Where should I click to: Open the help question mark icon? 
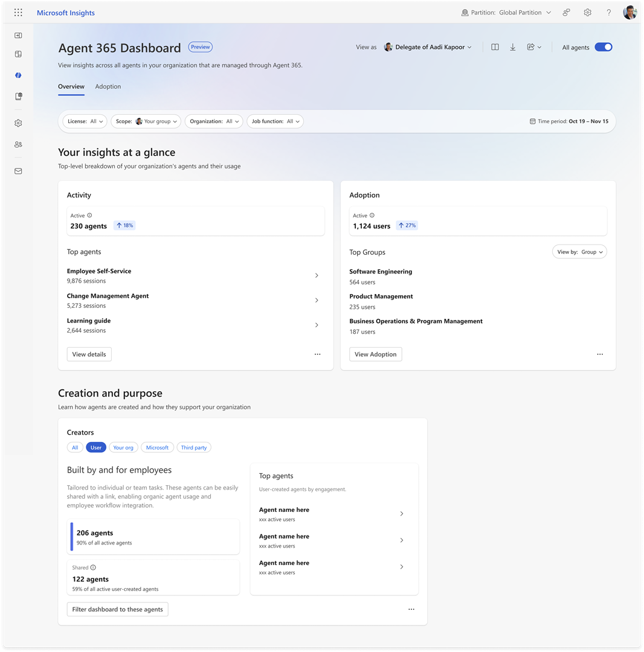click(608, 13)
